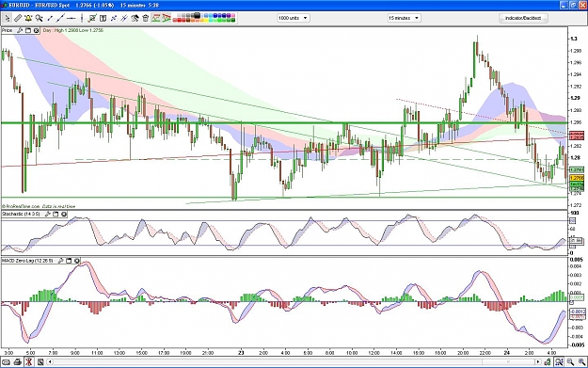Select the vertical line tool
Screen dimensions: 588x368
pyautogui.click(x=81, y=18)
